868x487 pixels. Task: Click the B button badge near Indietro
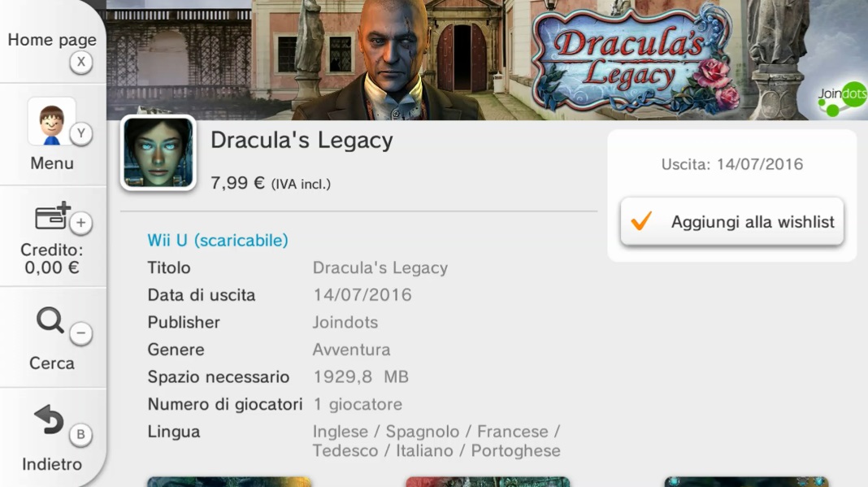pos(80,434)
